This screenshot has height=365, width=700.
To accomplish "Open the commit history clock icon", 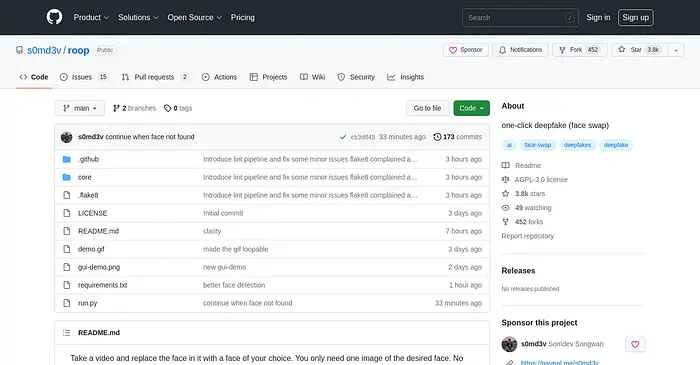I will pyautogui.click(x=437, y=137).
